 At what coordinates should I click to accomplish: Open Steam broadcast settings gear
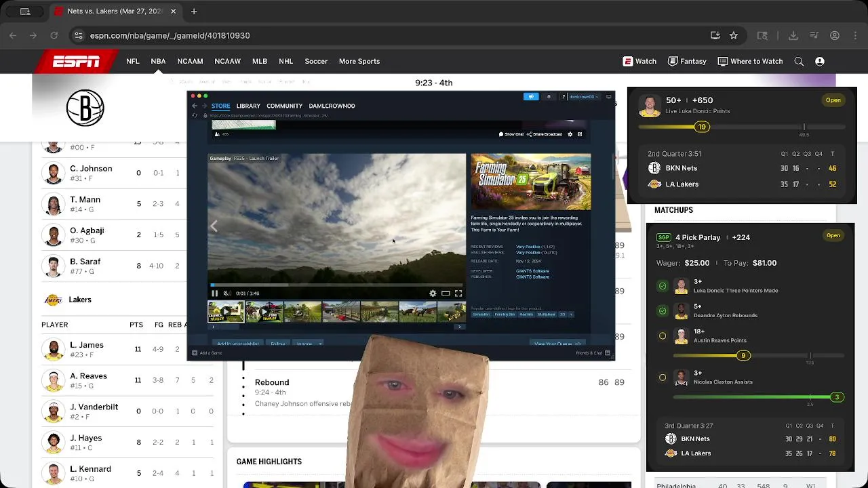570,134
